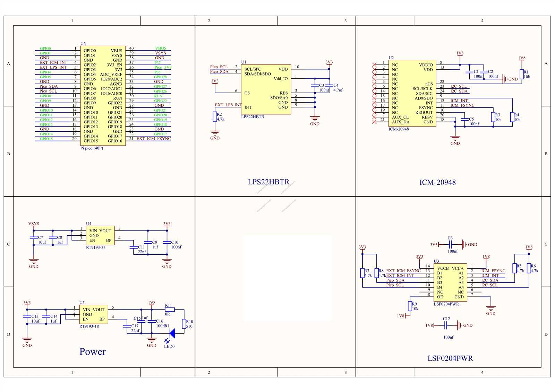Click the RT9193-33 part label
The width and height of the screenshot is (555, 392).
click(96, 247)
